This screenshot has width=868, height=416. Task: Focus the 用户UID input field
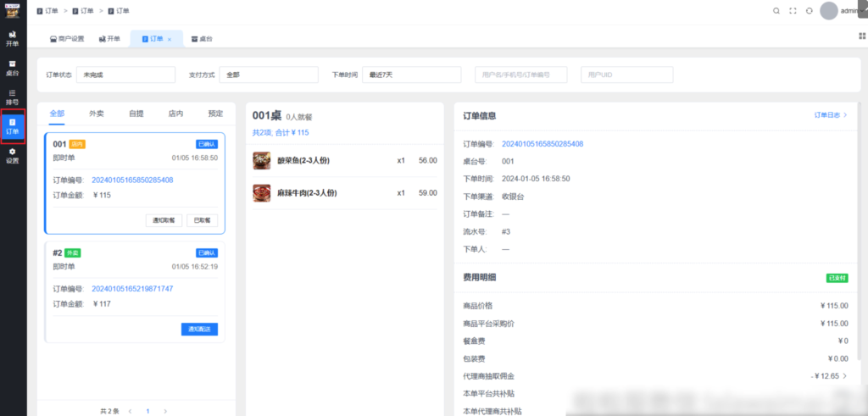(626, 75)
